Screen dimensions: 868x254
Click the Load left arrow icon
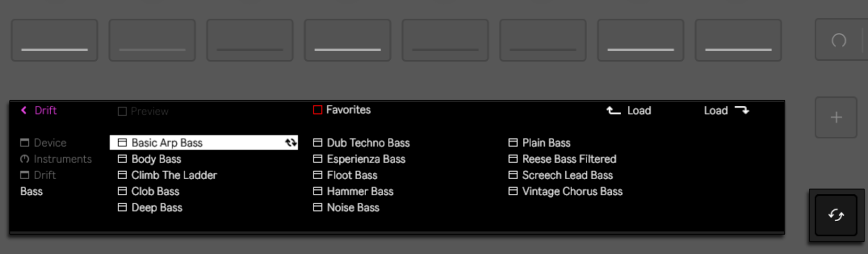[613, 111]
